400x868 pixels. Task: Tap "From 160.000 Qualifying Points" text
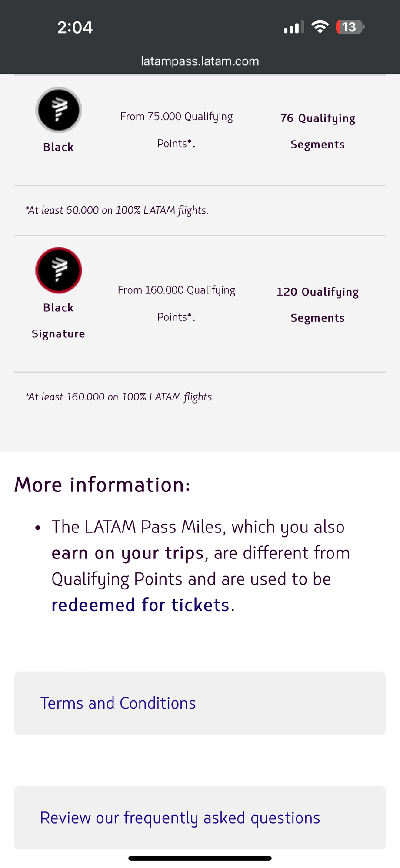(177, 303)
